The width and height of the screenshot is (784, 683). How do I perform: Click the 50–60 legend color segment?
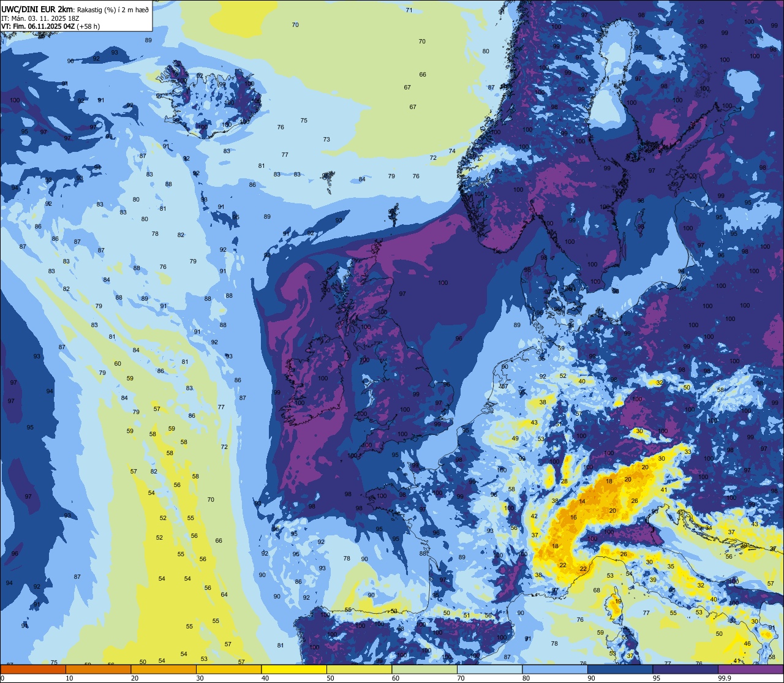point(359,669)
